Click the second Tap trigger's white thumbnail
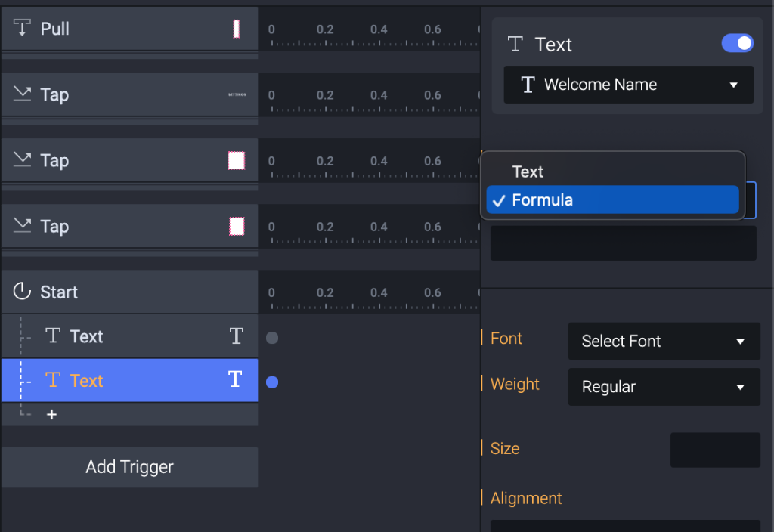Screen dimensions: 774x532 click(237, 160)
